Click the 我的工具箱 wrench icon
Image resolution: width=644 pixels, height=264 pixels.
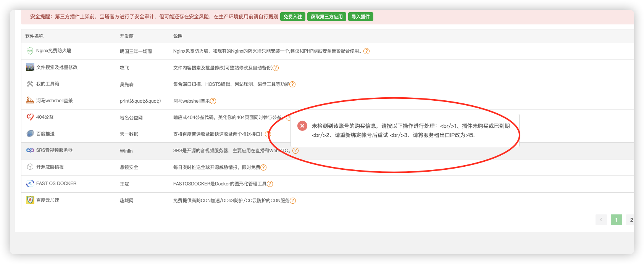pyautogui.click(x=30, y=84)
